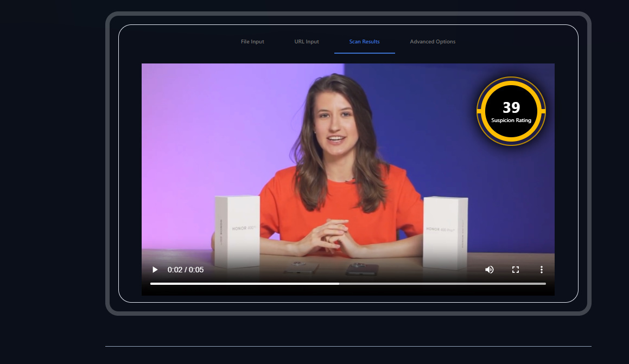Viewport: 629px width, 364px height.
Task: Click the left white HONOR box in video
Action: click(237, 231)
